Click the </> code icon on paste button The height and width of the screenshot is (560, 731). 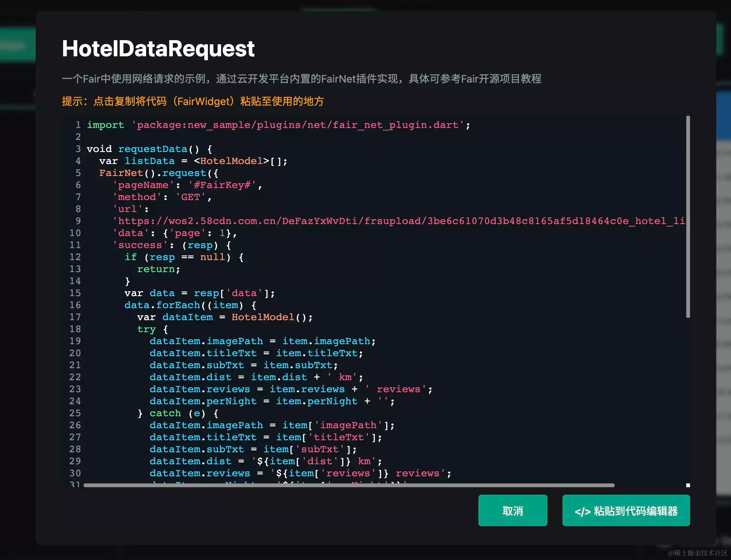(582, 511)
